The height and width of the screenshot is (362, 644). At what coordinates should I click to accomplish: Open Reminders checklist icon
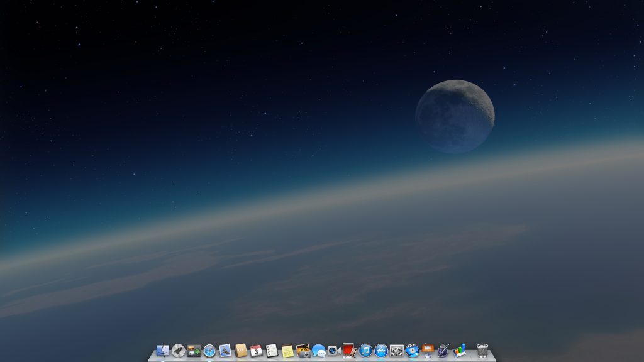pos(272,351)
